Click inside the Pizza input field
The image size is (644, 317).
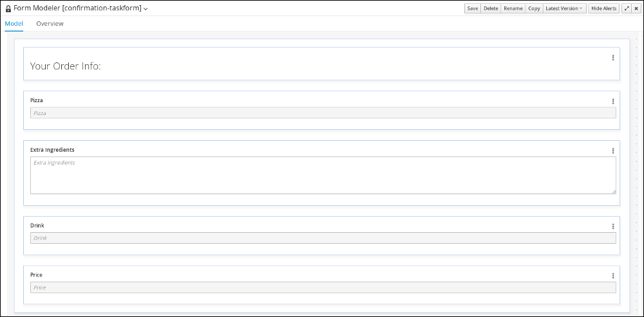323,113
